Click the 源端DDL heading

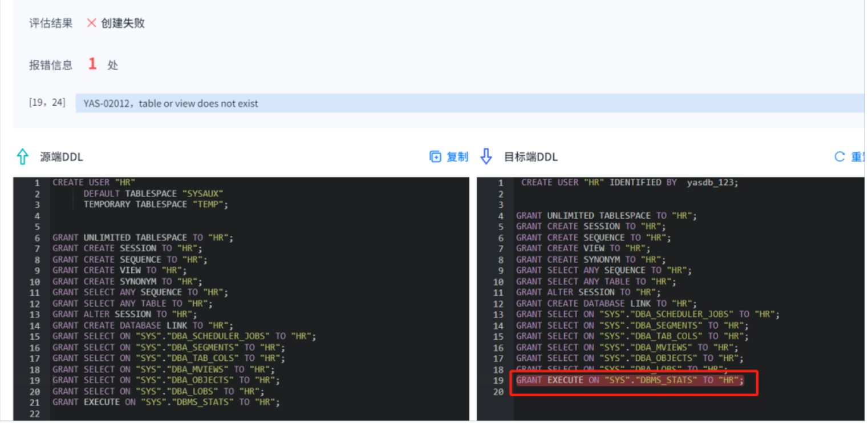[x=62, y=157]
